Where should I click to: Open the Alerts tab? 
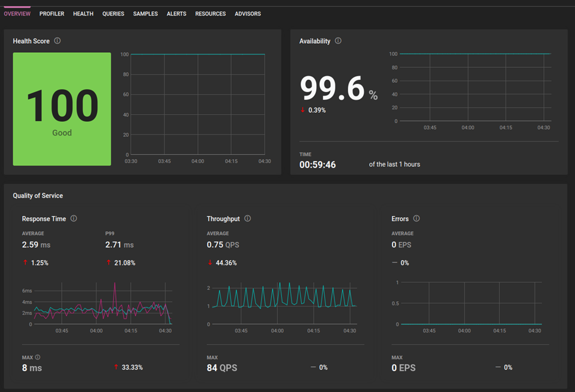(176, 14)
